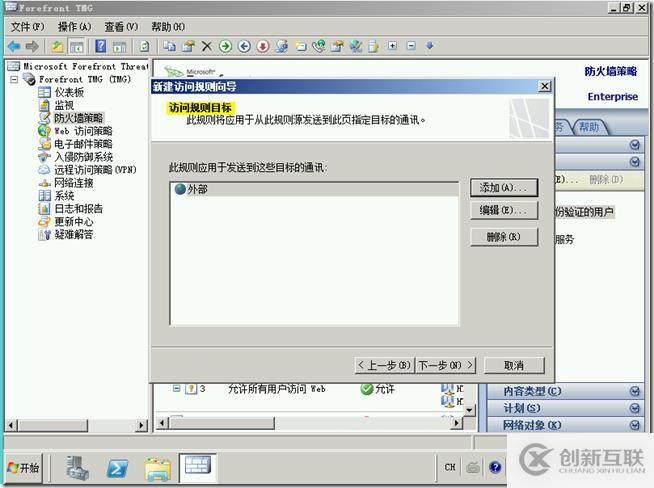
Task: Click the blue help icon in system tray
Action: point(495,467)
